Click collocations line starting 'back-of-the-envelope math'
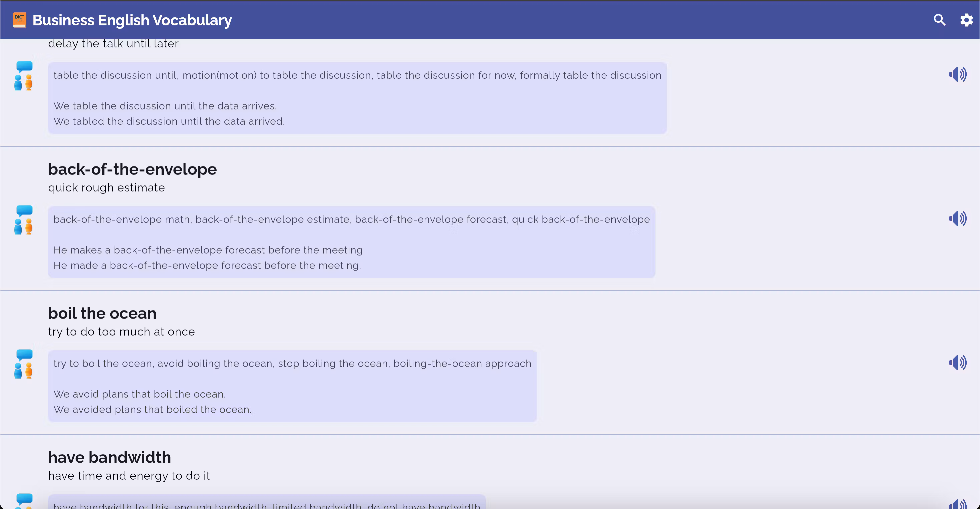Screen dimensions: 980x509 (352, 220)
